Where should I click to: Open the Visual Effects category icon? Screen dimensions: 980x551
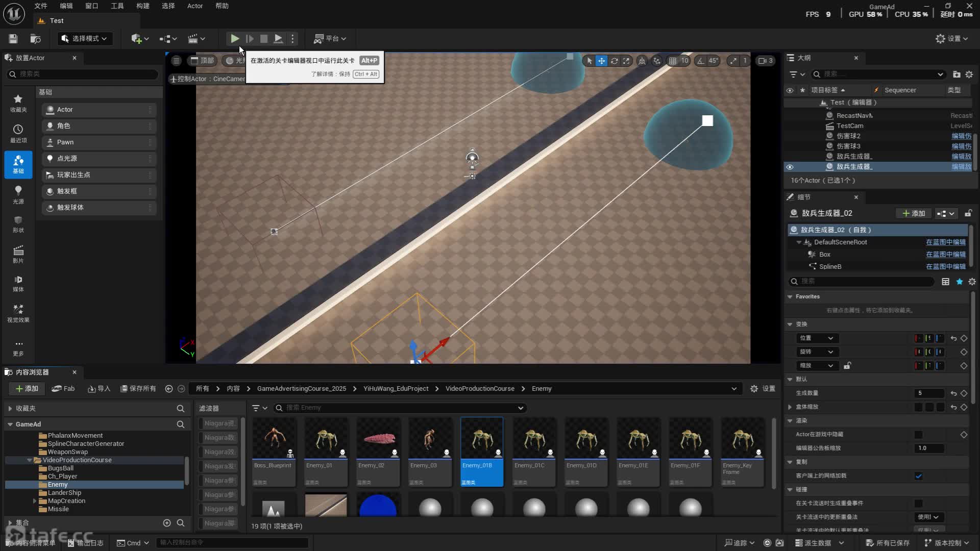(x=18, y=312)
